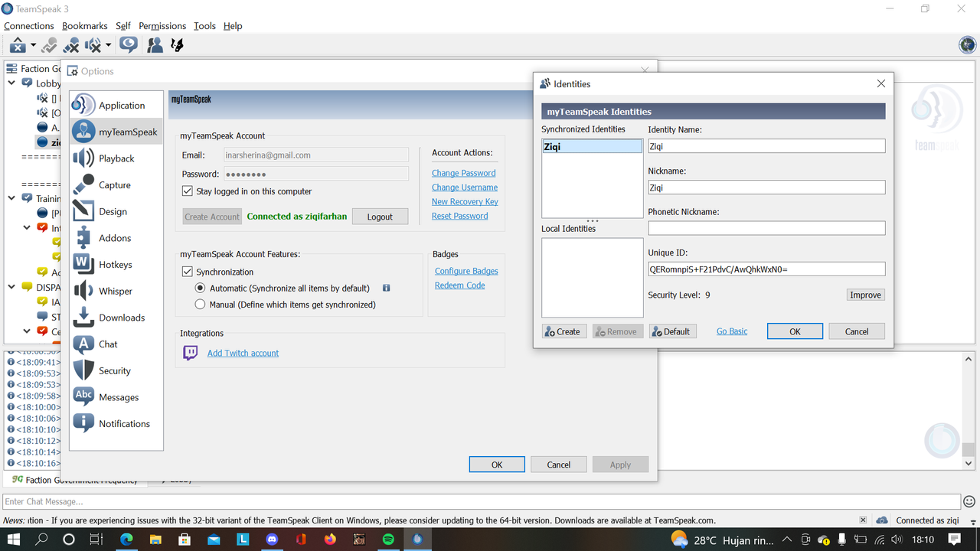Click the Default identity button

tap(672, 331)
